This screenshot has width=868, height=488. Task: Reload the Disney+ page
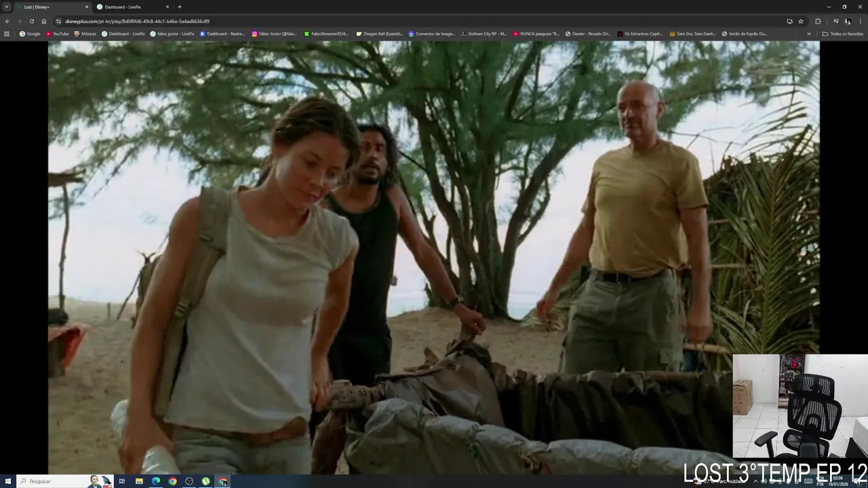click(32, 21)
